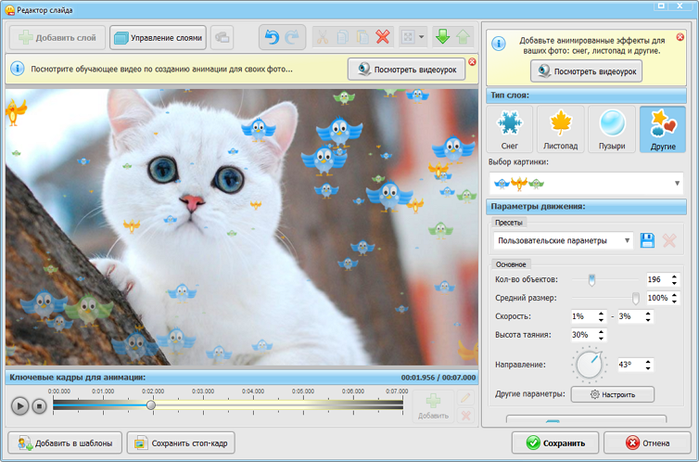This screenshot has width=699, height=462.
Task: Adjust the Средний размер slider
Action: (x=636, y=298)
